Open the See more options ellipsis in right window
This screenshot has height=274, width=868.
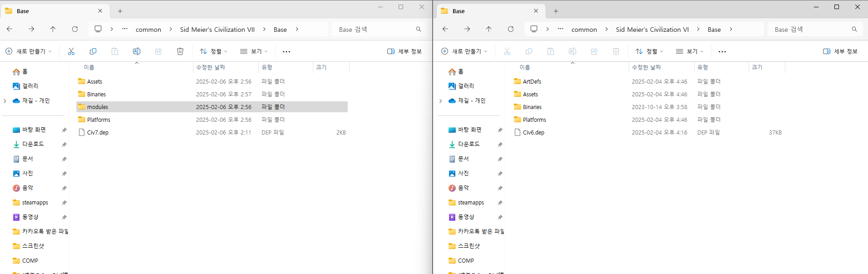click(x=722, y=51)
